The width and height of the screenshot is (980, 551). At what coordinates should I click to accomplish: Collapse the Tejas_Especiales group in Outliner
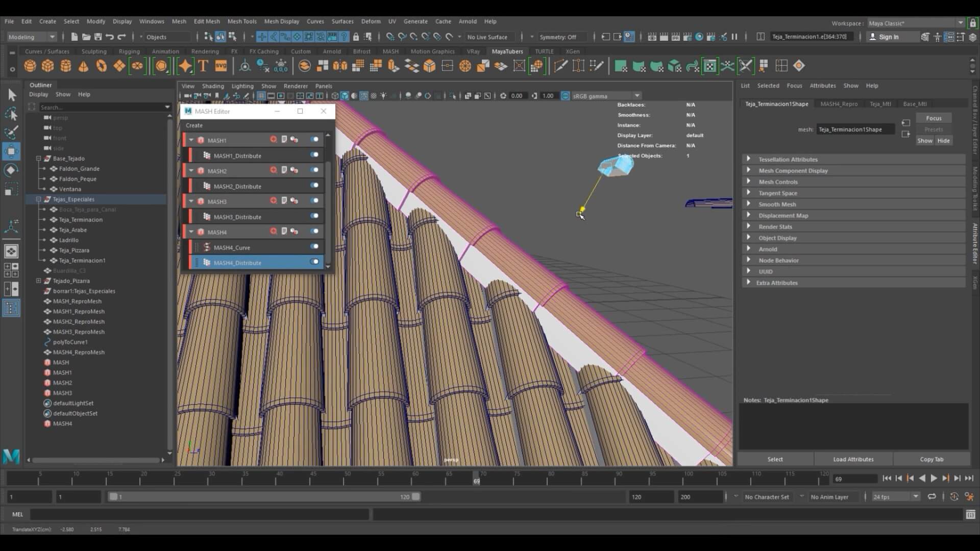click(39, 199)
